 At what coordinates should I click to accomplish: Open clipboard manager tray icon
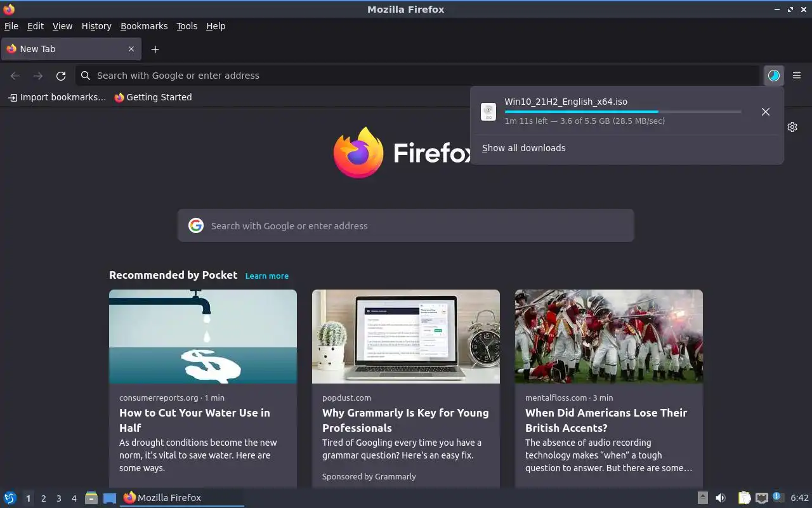[x=744, y=498]
